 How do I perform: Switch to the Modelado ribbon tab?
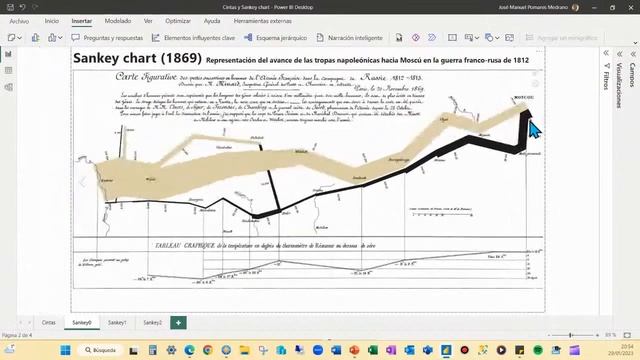pyautogui.click(x=118, y=21)
